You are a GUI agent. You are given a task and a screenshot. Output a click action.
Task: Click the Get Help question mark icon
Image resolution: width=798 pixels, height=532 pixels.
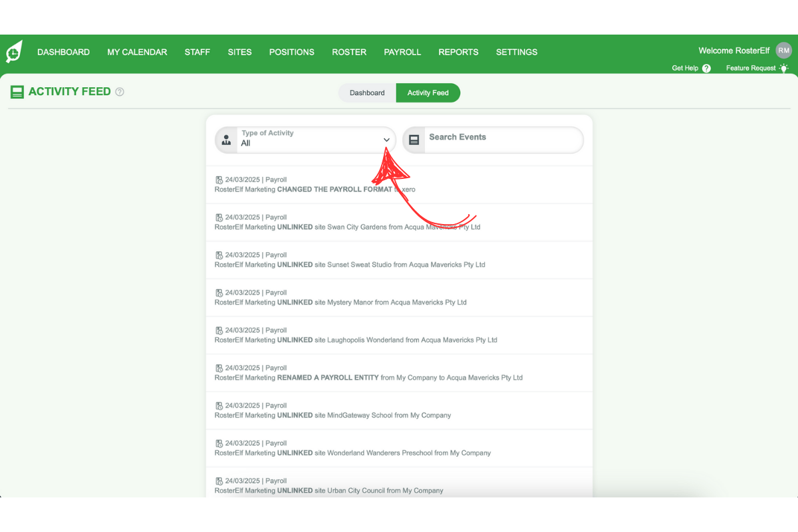(706, 68)
